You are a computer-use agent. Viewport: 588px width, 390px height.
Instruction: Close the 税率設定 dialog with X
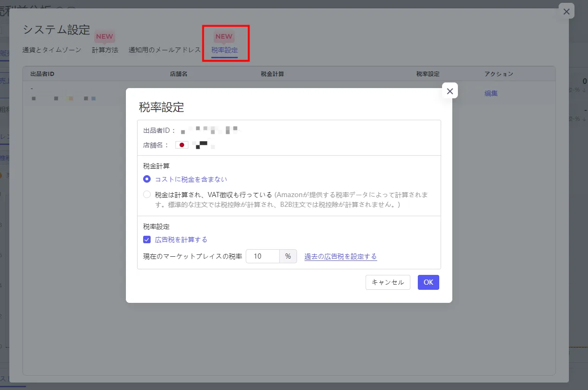point(450,91)
